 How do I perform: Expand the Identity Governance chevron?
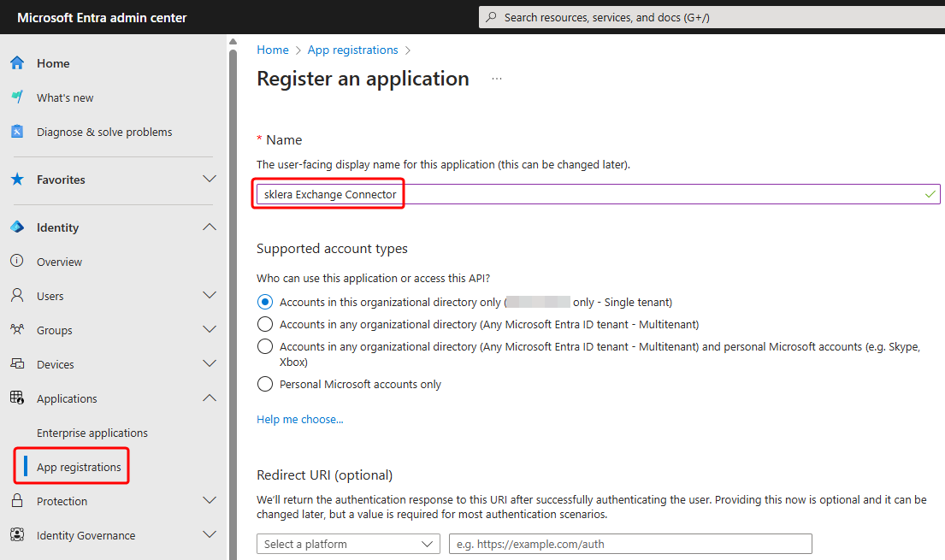210,534
